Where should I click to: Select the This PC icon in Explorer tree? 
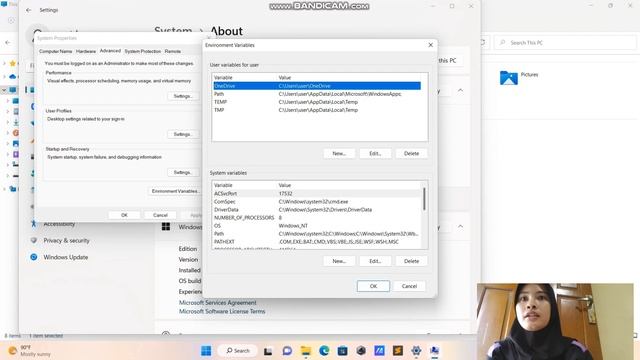[13, 89]
